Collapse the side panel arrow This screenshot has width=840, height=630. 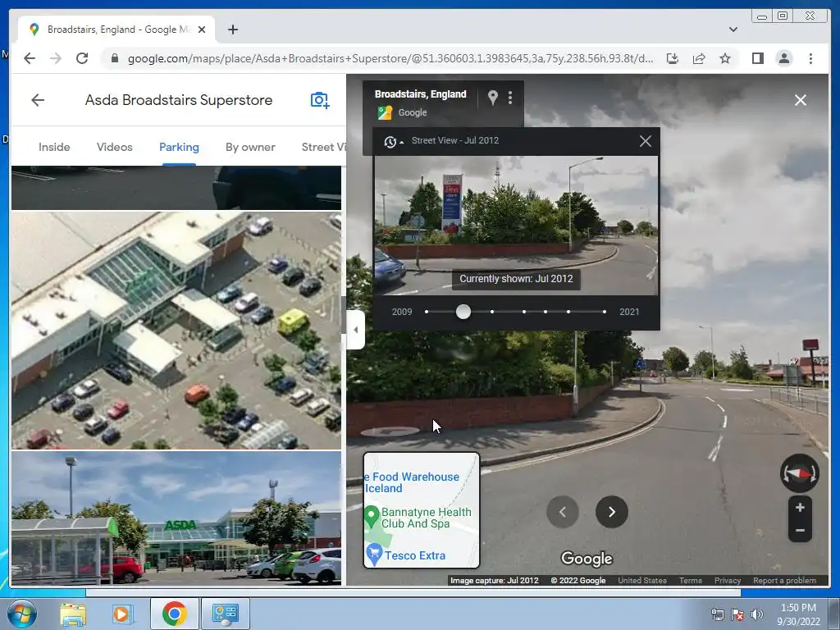(356, 330)
